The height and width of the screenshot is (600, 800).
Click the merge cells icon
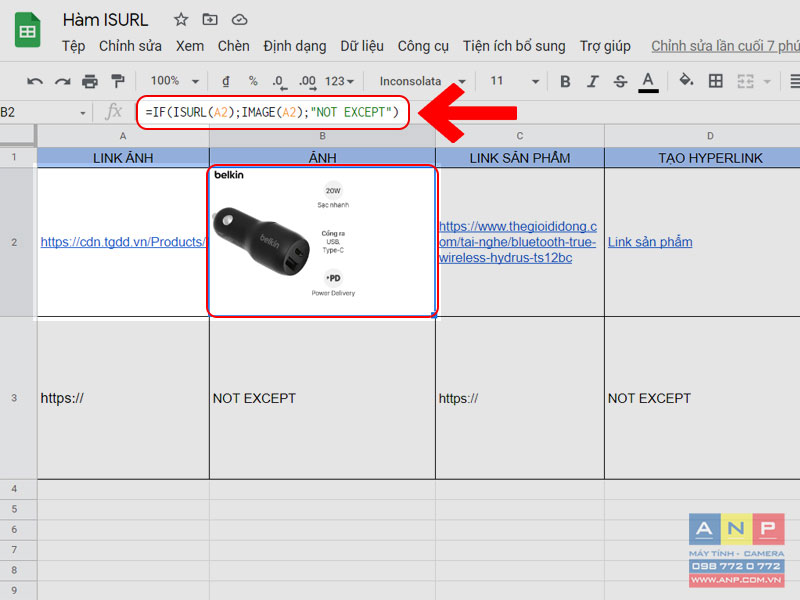[x=745, y=81]
